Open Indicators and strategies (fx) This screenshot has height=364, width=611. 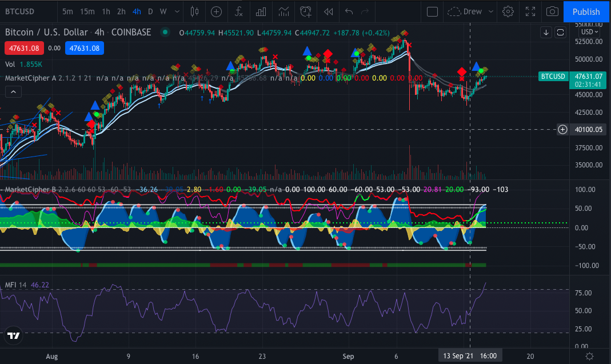pyautogui.click(x=238, y=11)
